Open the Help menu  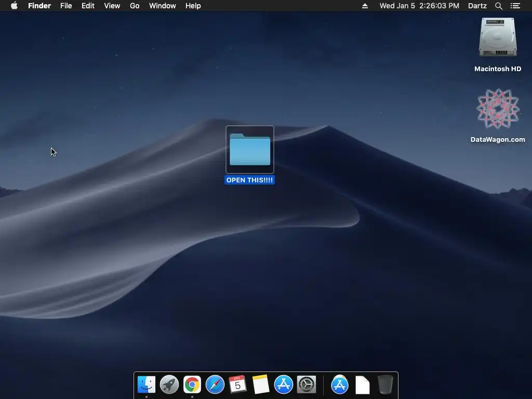[x=193, y=6]
